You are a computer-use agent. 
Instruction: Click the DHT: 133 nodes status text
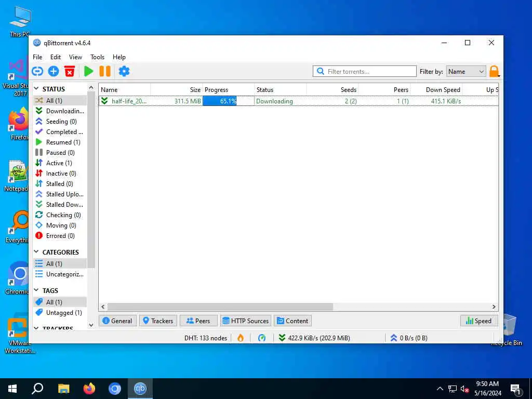pos(206,338)
